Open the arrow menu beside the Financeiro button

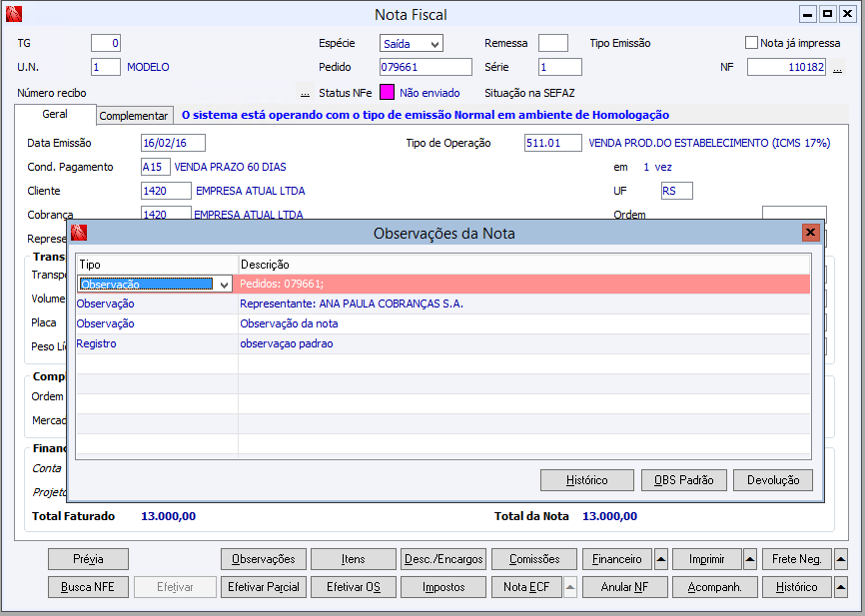tap(661, 559)
